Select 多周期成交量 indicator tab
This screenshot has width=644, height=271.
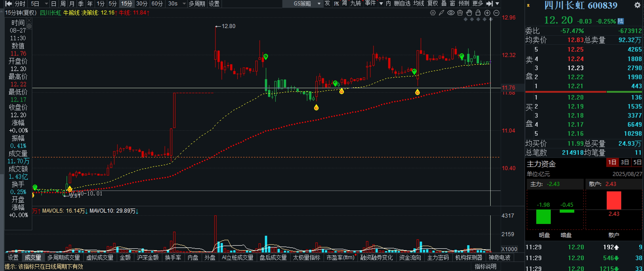[x=63, y=257]
